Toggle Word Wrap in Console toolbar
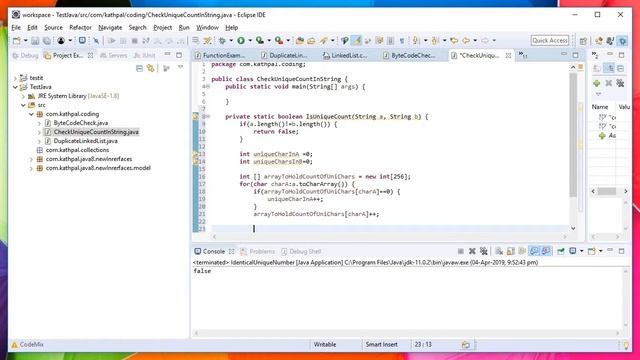The image size is (640, 360). click(522, 251)
